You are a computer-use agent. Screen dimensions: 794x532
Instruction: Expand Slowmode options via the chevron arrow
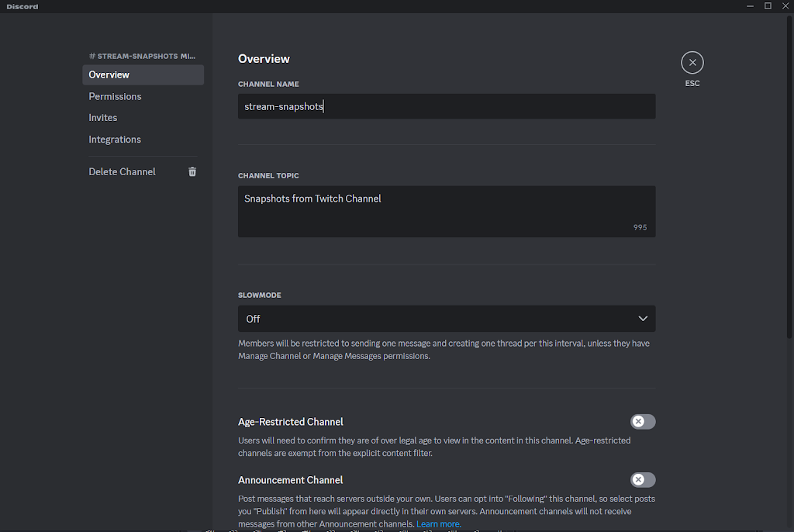[x=642, y=319]
